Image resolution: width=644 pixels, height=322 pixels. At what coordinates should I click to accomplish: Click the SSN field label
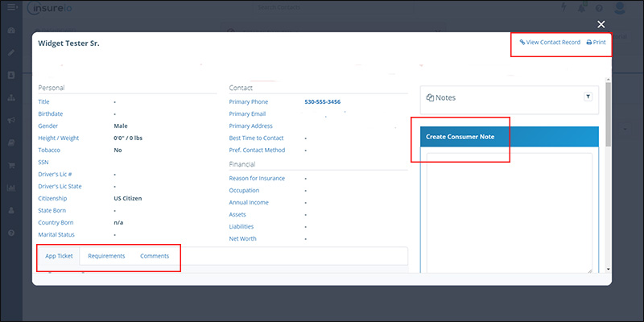coord(43,163)
